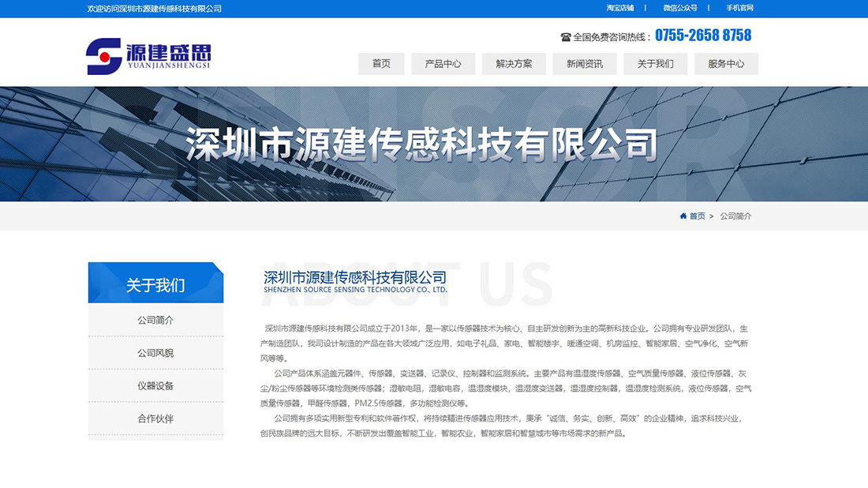
Task: Click the 公司简介 breadcrumb text
Action: point(735,216)
